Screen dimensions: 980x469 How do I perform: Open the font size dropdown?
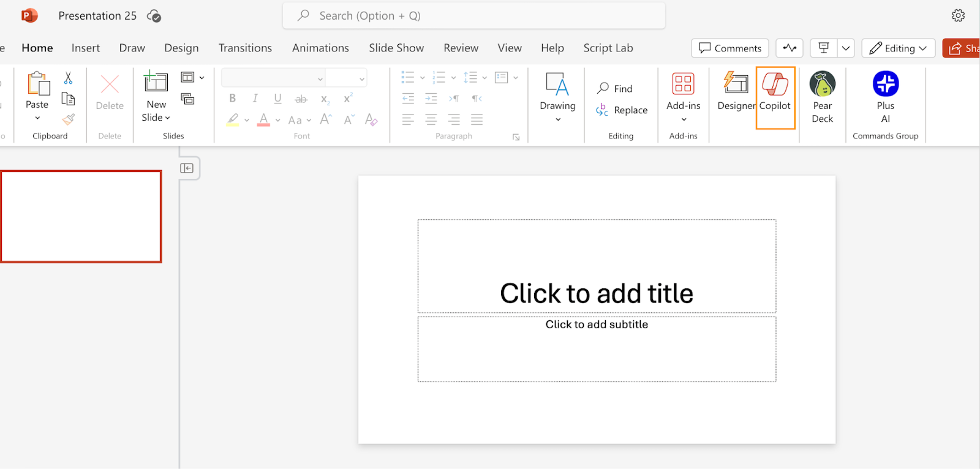pos(362,78)
